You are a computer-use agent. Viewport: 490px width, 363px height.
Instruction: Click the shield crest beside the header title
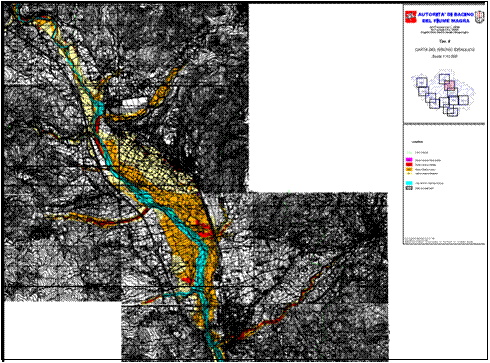(x=479, y=17)
